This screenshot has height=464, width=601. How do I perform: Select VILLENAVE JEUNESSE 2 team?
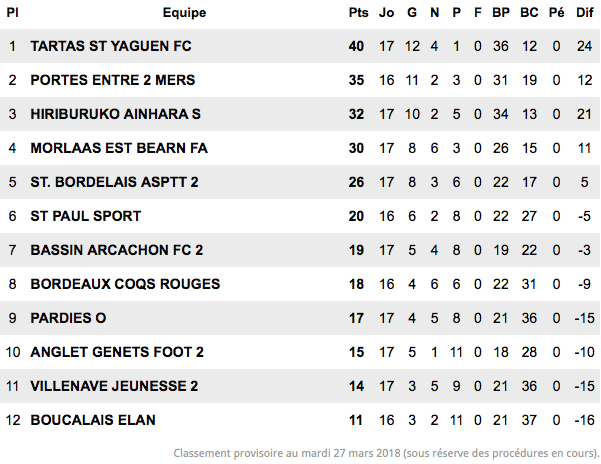click(x=114, y=386)
